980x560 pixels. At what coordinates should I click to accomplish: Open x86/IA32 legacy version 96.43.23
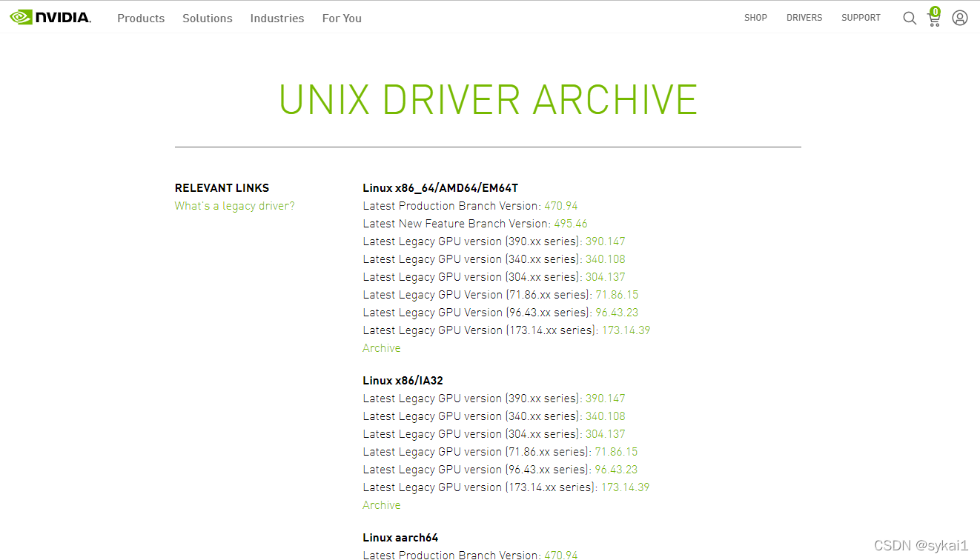click(616, 470)
